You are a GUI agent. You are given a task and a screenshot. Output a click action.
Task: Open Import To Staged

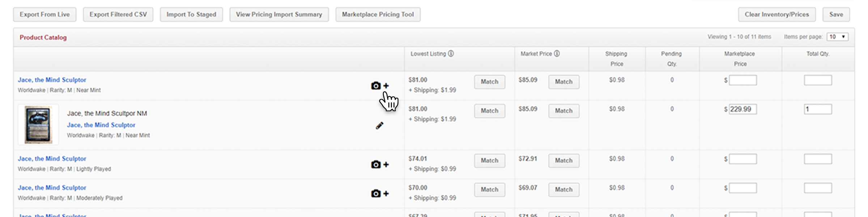click(x=191, y=14)
